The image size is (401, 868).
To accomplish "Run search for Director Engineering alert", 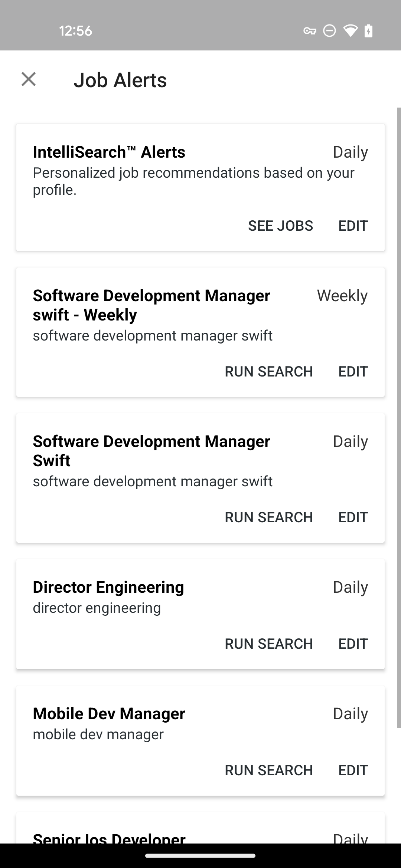I will pyautogui.click(x=269, y=644).
